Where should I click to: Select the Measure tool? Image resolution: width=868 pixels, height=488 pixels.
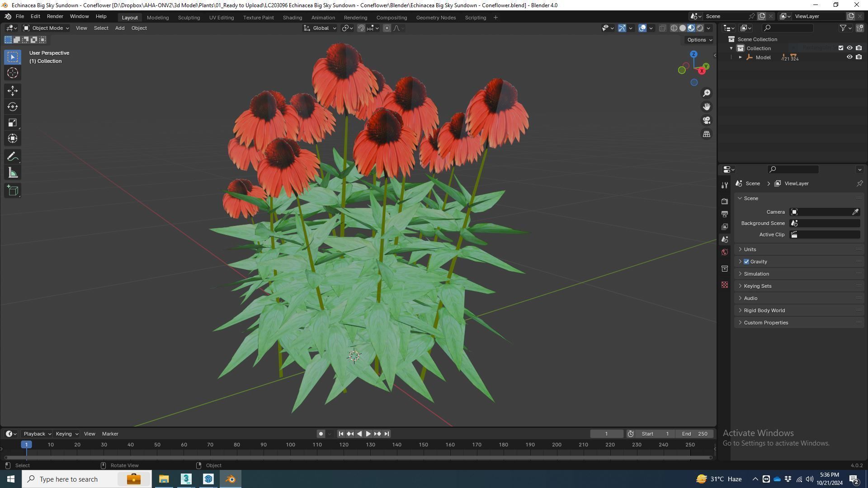pos(13,173)
